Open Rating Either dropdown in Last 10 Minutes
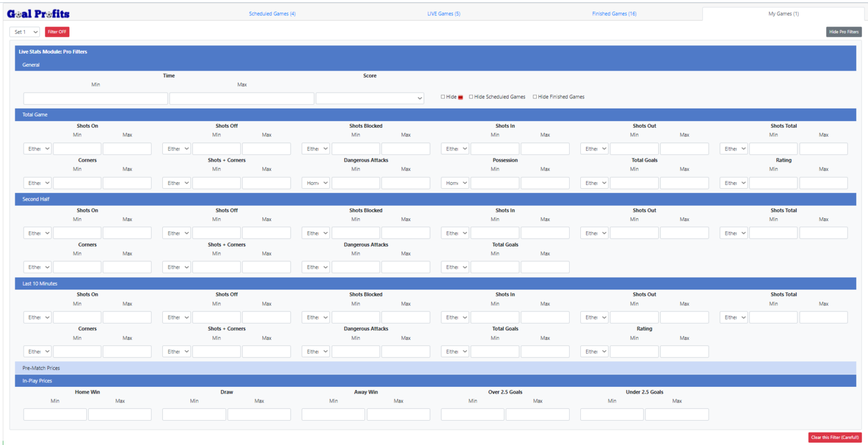This screenshot has width=868, height=445. coord(594,351)
